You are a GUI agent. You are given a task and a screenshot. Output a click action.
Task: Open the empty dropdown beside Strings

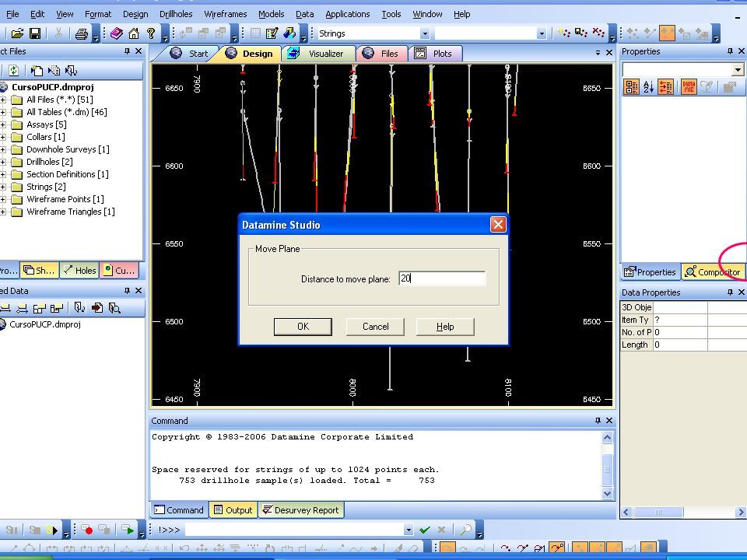[542, 33]
